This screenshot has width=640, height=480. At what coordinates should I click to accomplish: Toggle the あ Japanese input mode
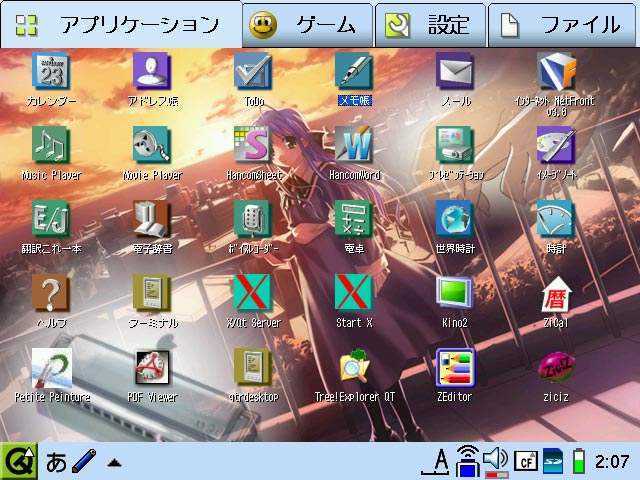point(56,462)
